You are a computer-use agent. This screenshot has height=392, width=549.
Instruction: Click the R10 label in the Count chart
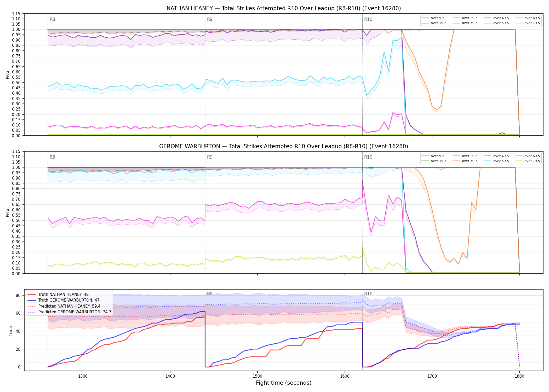point(368,294)
